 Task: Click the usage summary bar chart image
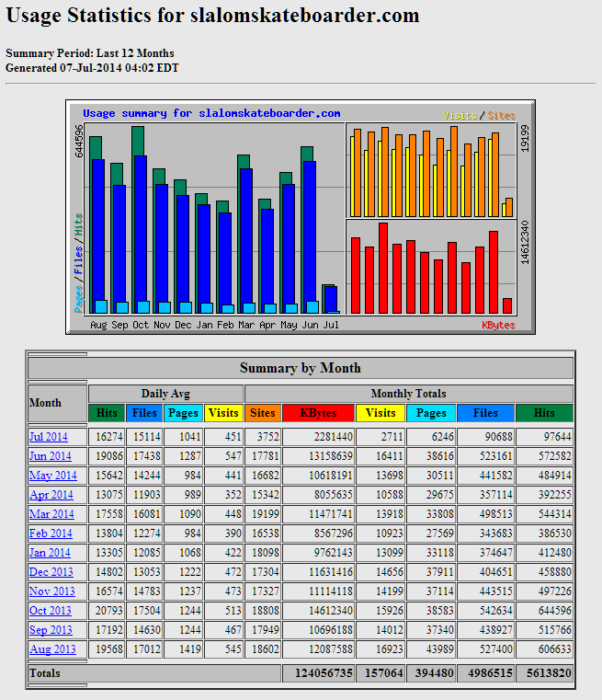point(301,217)
